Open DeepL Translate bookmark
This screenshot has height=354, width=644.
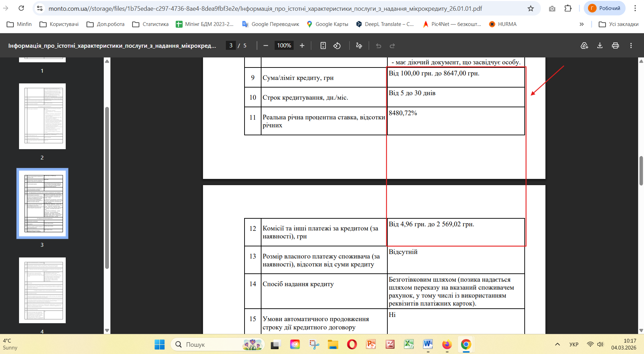(385, 24)
